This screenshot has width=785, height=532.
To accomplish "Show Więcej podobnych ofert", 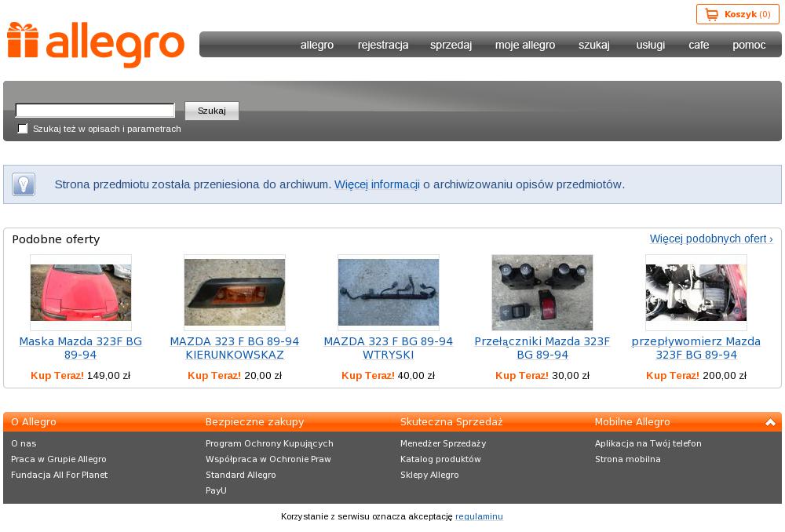I will pyautogui.click(x=711, y=239).
